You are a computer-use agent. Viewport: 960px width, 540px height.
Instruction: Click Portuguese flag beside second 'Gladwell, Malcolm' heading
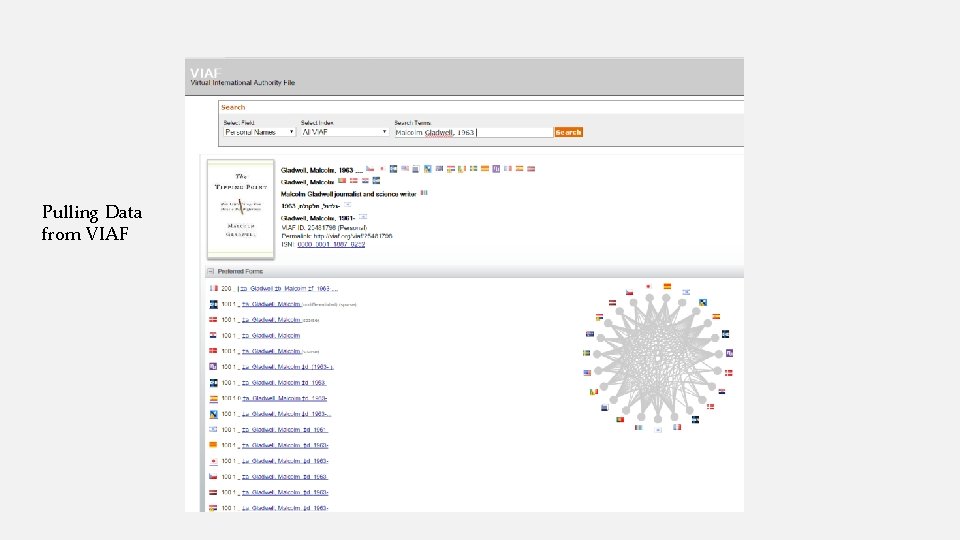pyautogui.click(x=342, y=181)
